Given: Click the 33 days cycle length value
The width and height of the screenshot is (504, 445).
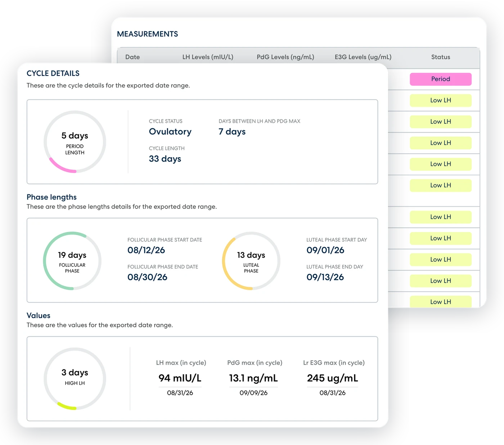Looking at the screenshot, I should pyautogui.click(x=165, y=159).
